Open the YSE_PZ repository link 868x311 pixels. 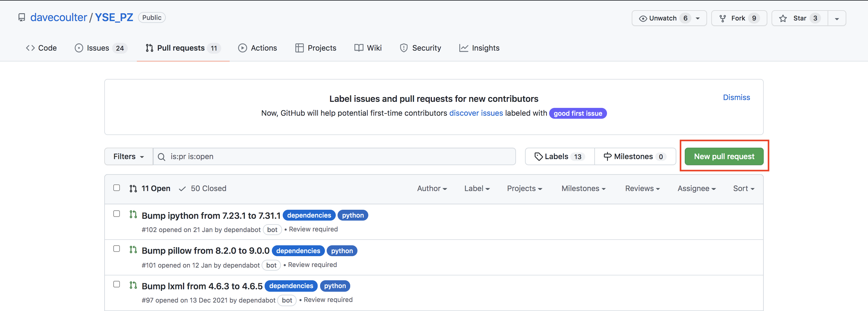click(114, 17)
